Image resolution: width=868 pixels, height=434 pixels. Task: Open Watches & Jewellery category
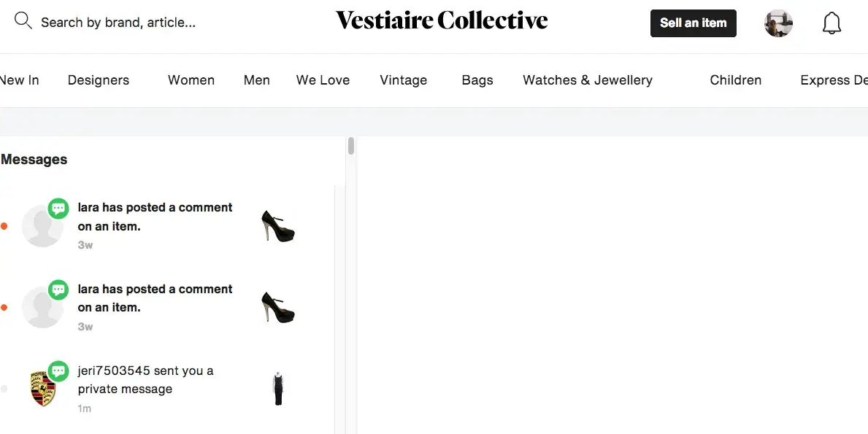(x=588, y=80)
